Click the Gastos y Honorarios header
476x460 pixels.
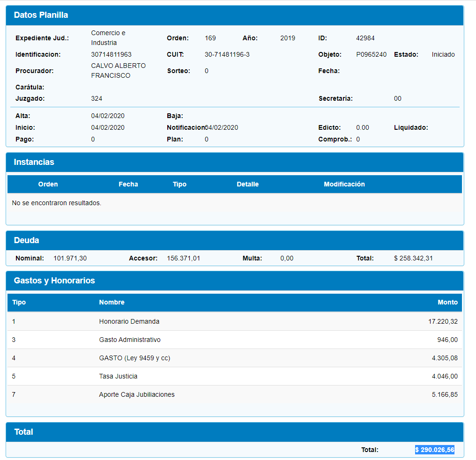[x=54, y=281]
